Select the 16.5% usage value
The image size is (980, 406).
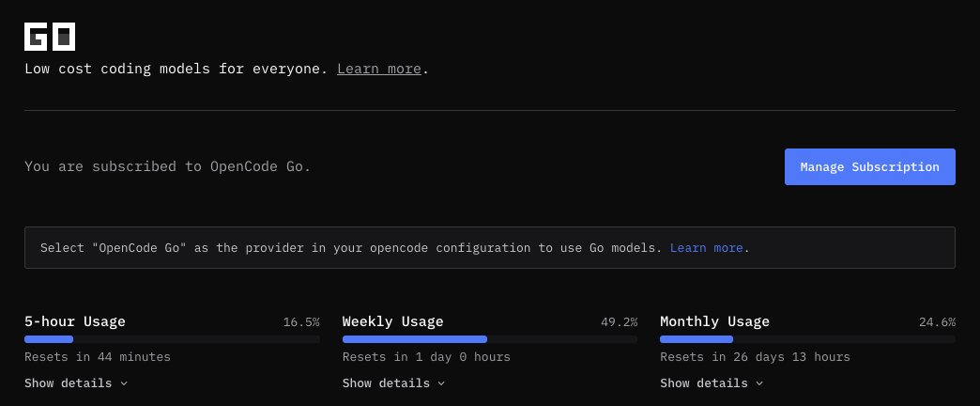coord(301,322)
